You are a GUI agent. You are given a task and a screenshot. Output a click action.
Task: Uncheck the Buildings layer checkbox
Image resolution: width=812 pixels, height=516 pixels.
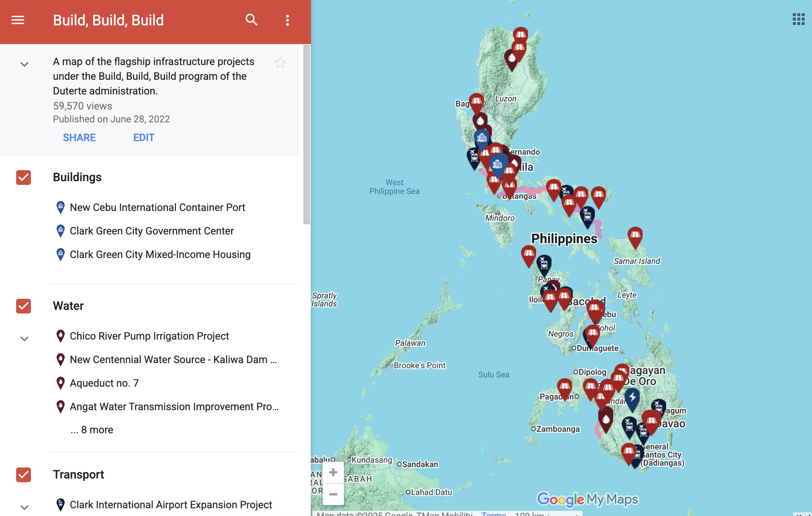pos(24,177)
